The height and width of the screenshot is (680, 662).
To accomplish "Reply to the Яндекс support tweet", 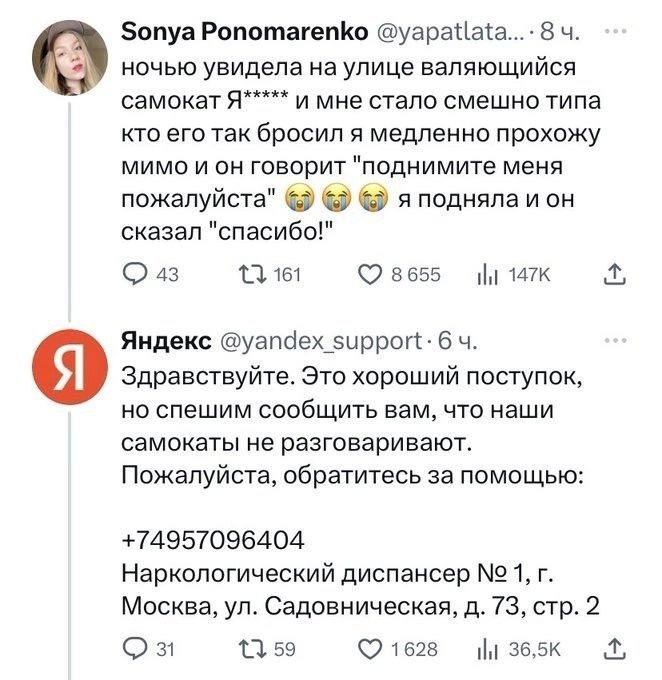I will (x=135, y=649).
